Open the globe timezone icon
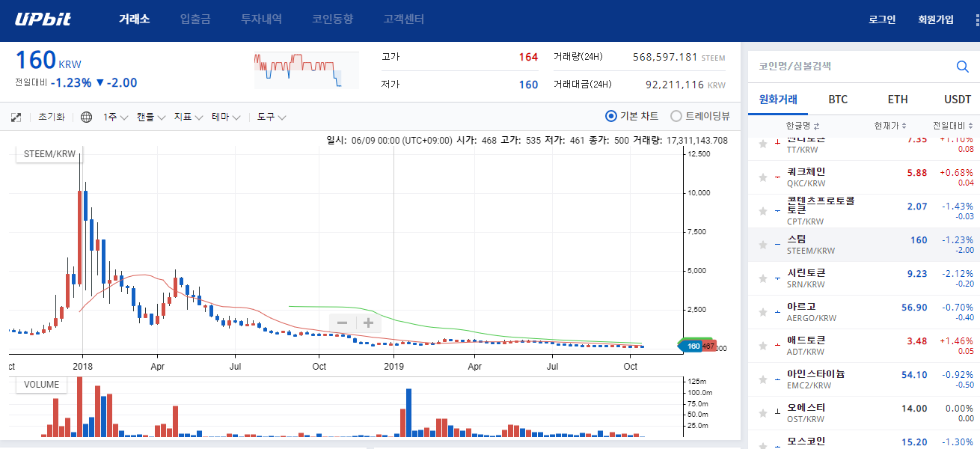This screenshot has height=449, width=980. 86,117
